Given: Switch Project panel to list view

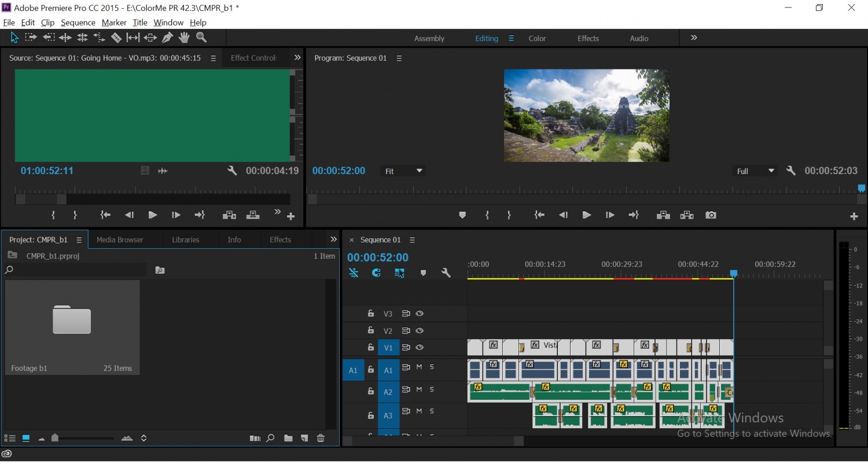Looking at the screenshot, I should (10, 439).
